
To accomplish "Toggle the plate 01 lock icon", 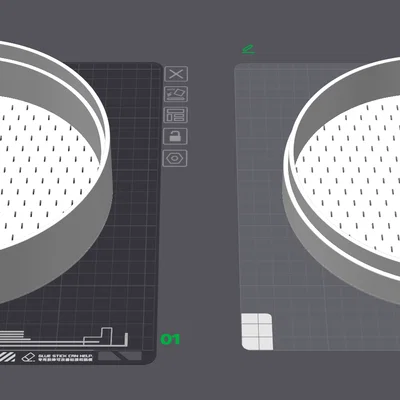I will click(x=175, y=136).
